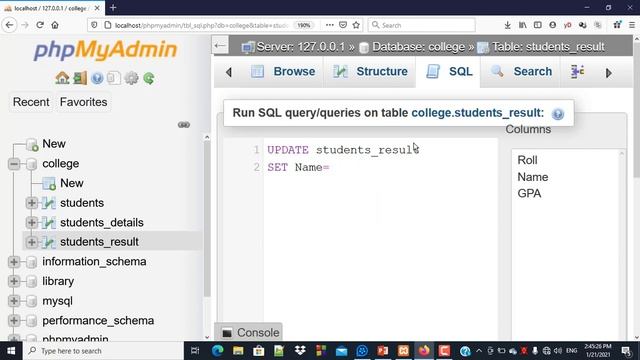
Task: Expand the students table node
Action: pyautogui.click(x=31, y=203)
